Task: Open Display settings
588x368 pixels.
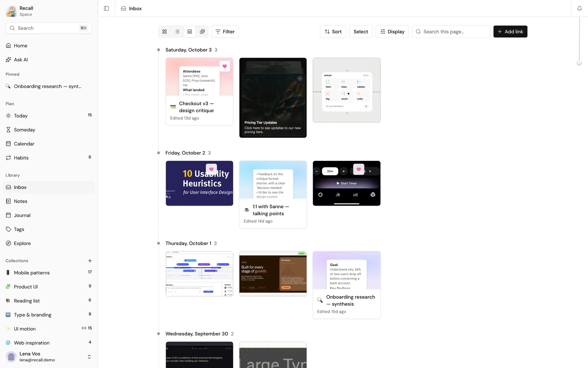Action: click(392, 32)
